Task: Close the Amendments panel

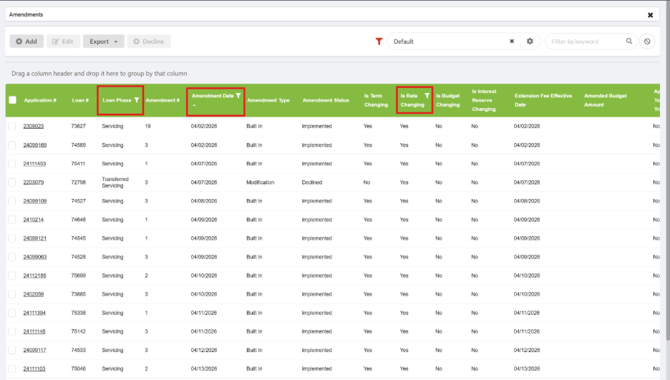Action: click(x=650, y=15)
